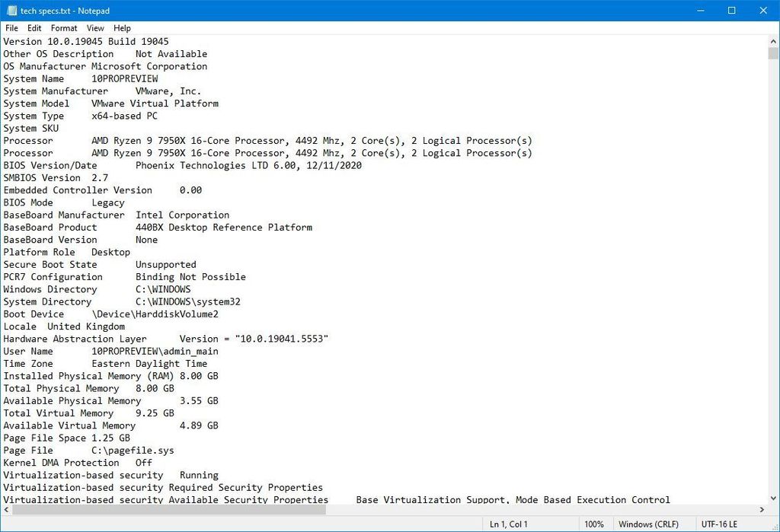Viewport: 780px width, 532px height.
Task: Click the 100% zoom indicator in status bar
Action: click(x=595, y=524)
